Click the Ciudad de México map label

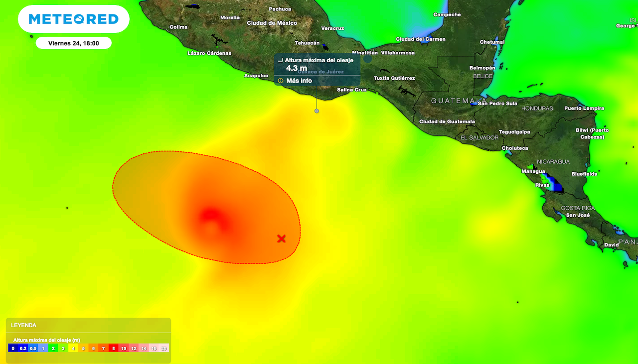272,23
